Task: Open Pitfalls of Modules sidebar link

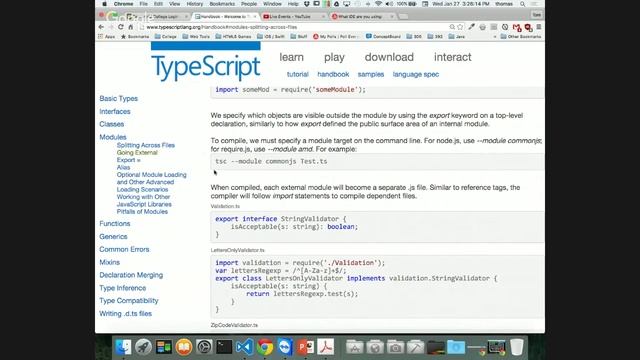Action: pos(142,211)
